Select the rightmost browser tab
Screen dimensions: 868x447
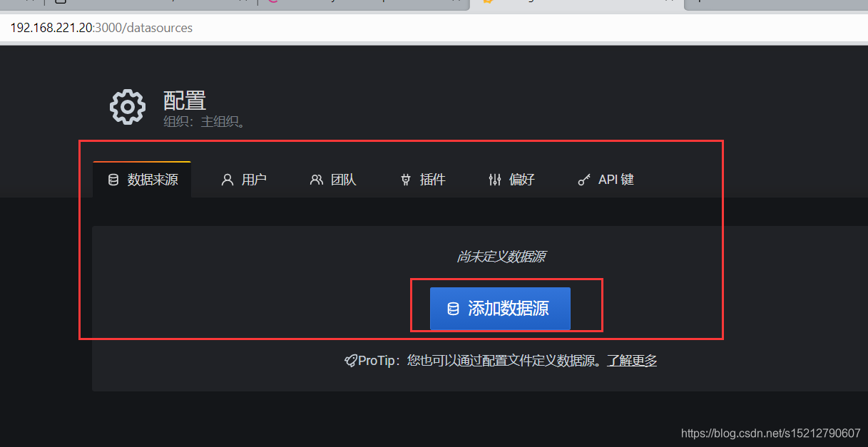[777, 6]
